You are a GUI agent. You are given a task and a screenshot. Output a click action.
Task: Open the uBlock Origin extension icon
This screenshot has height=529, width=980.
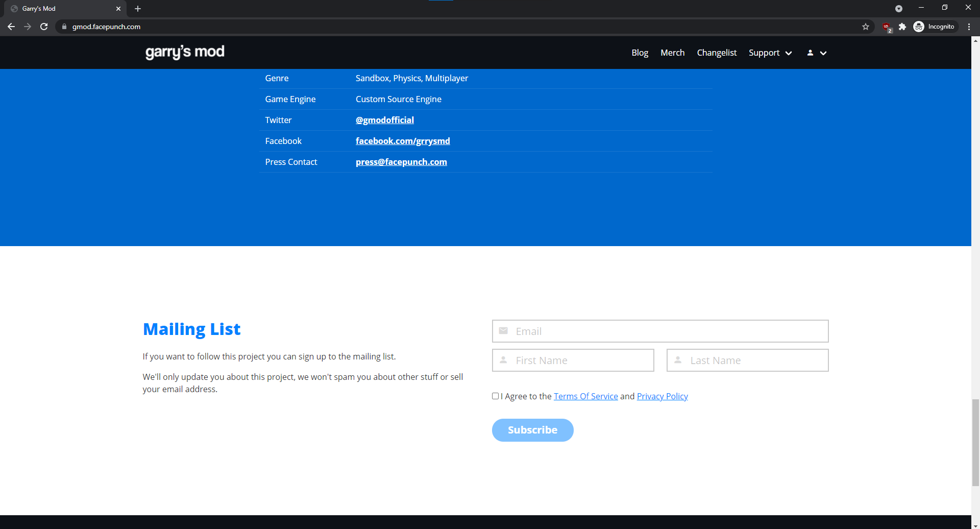tap(887, 27)
